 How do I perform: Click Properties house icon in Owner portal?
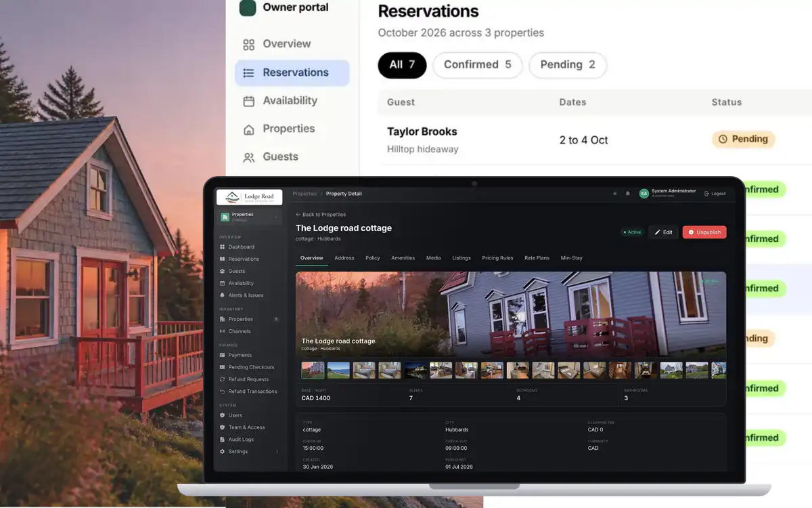click(x=249, y=129)
